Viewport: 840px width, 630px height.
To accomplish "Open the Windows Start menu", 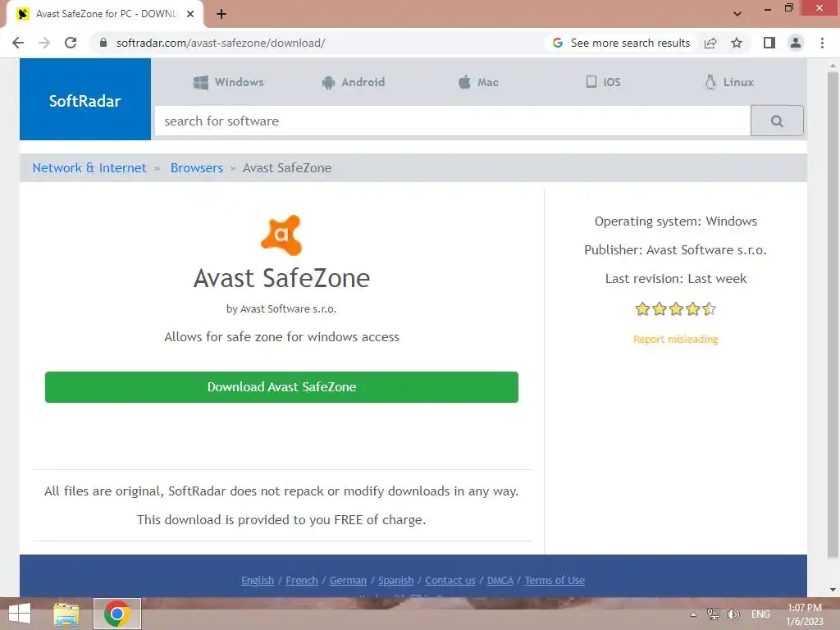I will [x=20, y=614].
